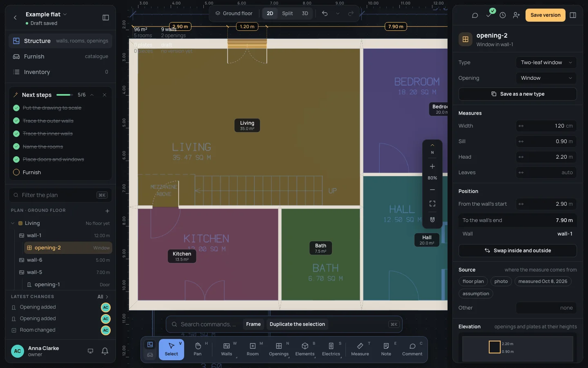Open the Furnish catalogue section

pyautogui.click(x=60, y=56)
